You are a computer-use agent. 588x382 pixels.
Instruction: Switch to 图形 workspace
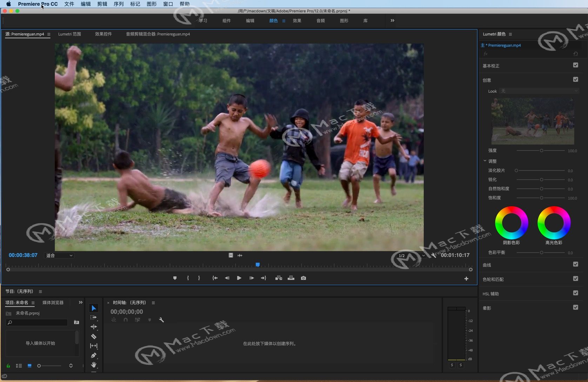tap(344, 21)
